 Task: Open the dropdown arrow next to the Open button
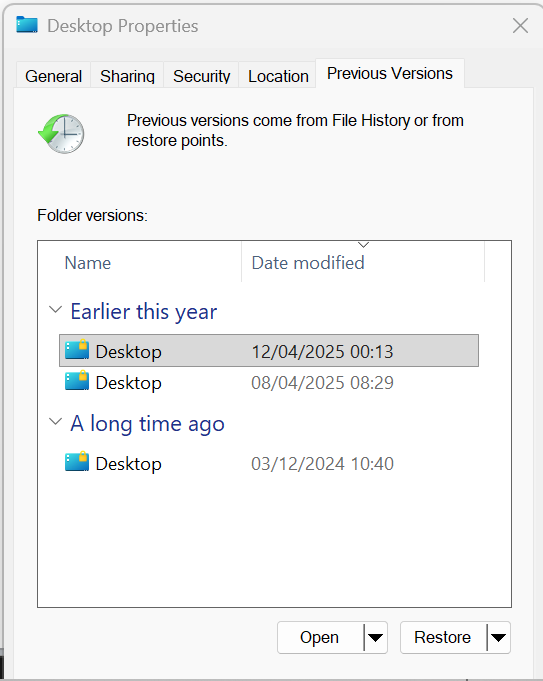[x=375, y=638]
